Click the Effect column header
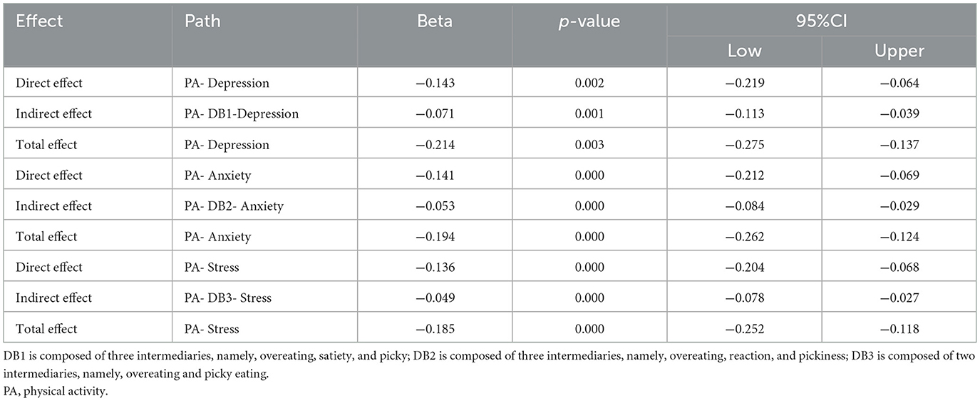 point(40,21)
